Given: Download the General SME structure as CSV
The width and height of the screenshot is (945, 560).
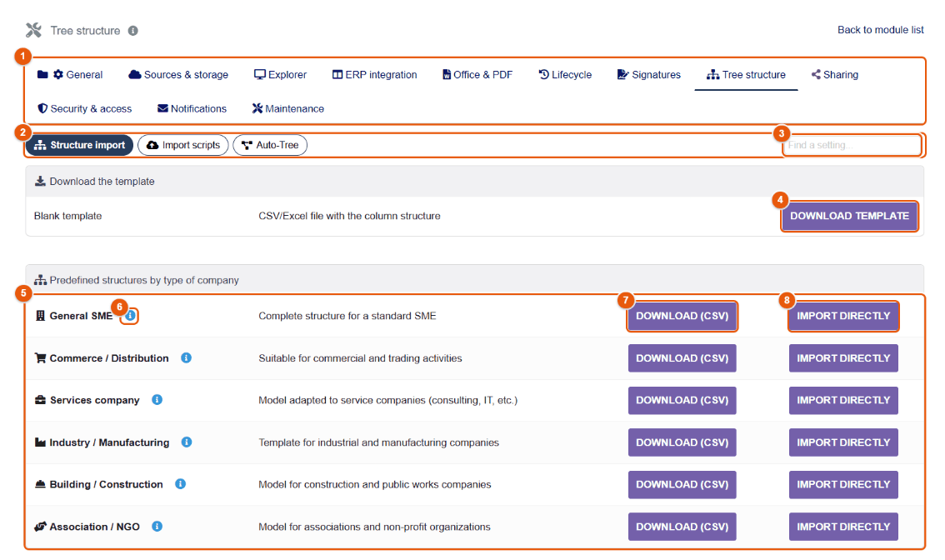Looking at the screenshot, I should (682, 316).
